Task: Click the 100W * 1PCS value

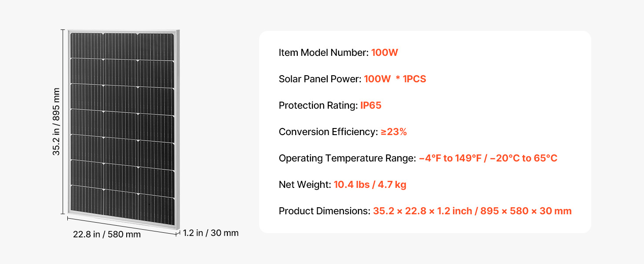Action: [395, 79]
